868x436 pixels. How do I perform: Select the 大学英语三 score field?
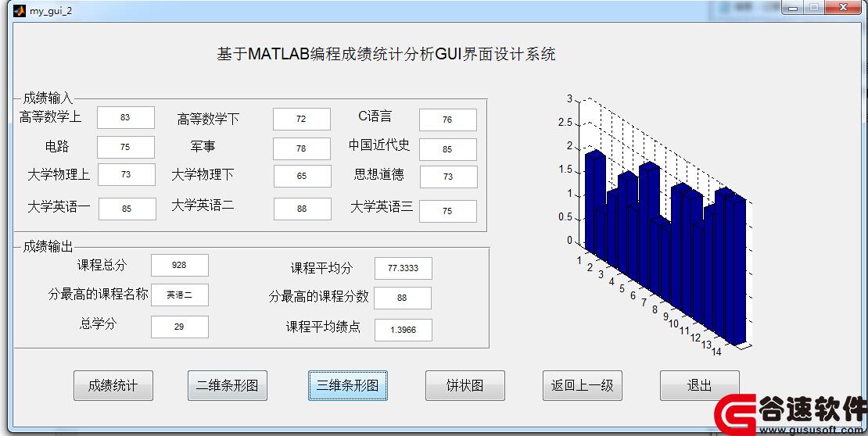[448, 212]
